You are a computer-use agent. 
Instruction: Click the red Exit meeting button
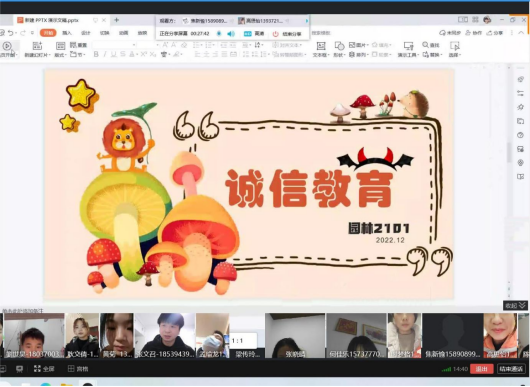(482, 369)
